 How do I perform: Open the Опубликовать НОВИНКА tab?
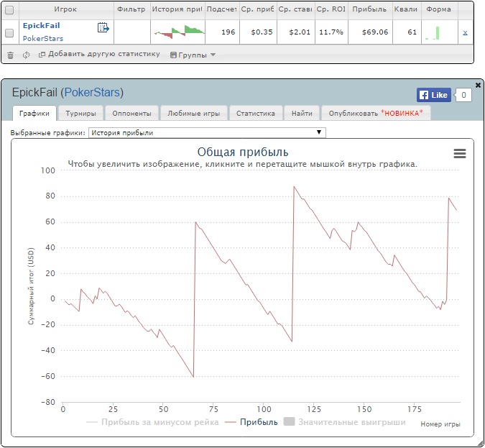376,114
